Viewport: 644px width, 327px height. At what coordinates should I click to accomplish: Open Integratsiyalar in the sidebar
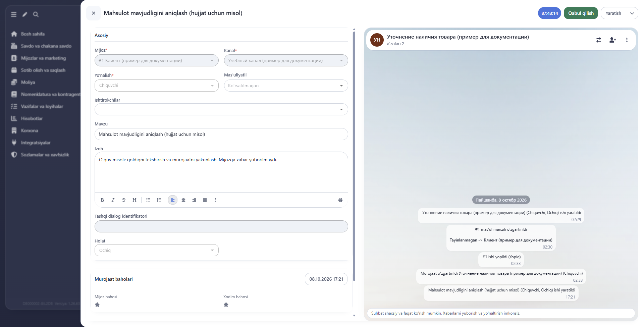pos(36,143)
